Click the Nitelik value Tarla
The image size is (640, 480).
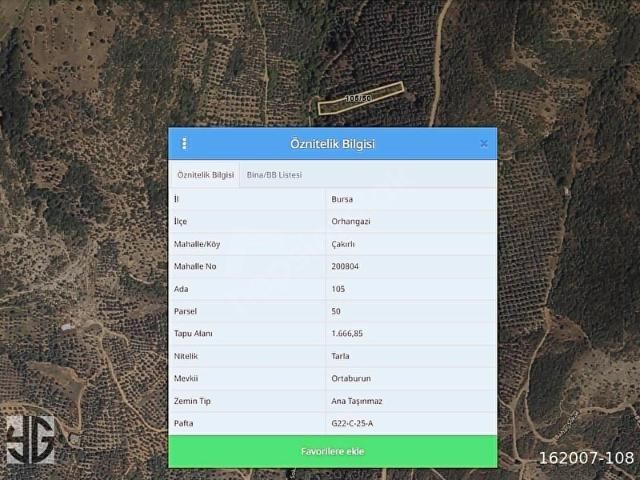click(x=341, y=356)
